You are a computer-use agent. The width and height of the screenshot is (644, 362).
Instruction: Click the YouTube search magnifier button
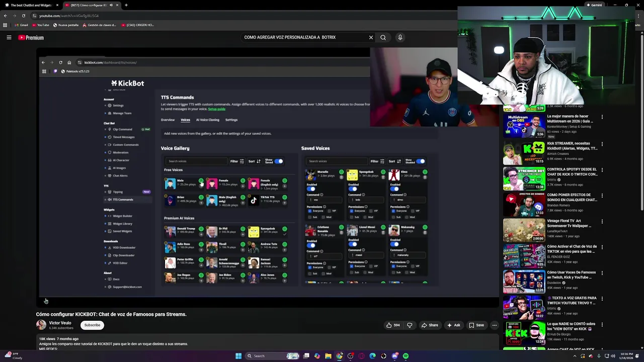point(383,37)
